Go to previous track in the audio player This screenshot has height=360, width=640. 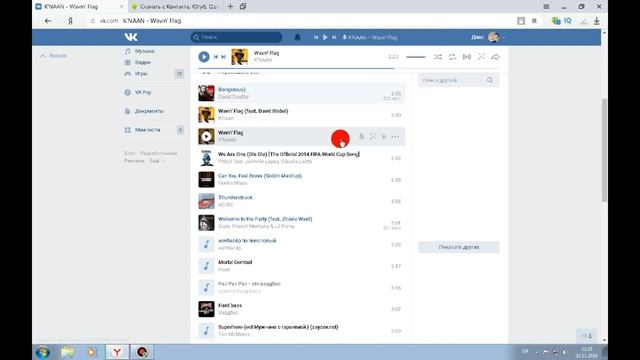(216, 57)
